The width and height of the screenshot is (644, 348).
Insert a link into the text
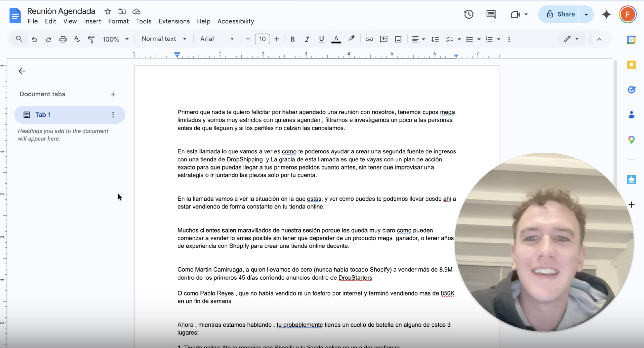[x=369, y=39]
